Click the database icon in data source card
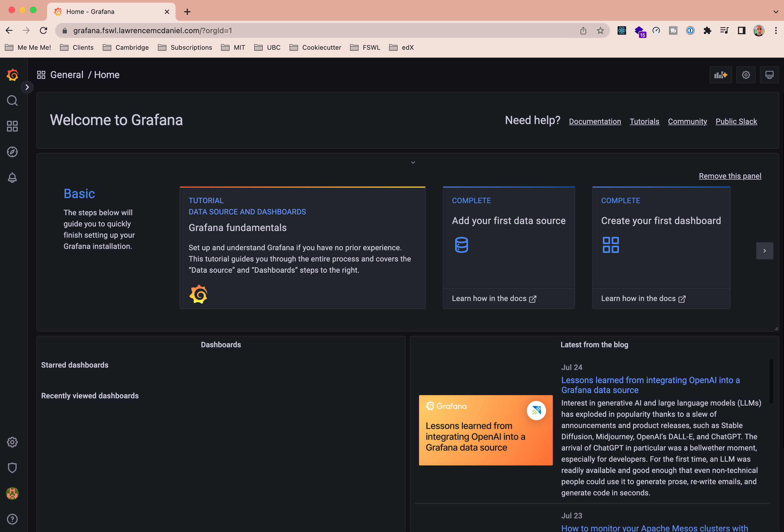 [x=462, y=245]
